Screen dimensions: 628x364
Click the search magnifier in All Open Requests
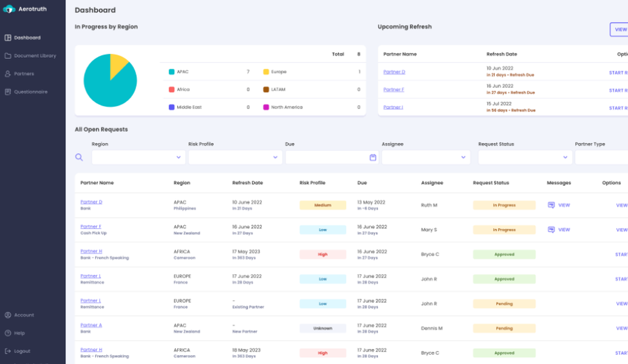(x=78, y=156)
